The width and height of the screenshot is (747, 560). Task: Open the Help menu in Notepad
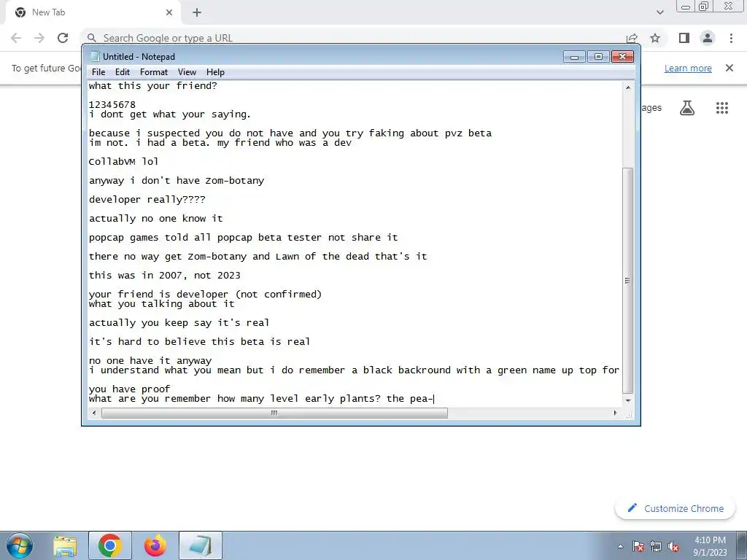[215, 72]
